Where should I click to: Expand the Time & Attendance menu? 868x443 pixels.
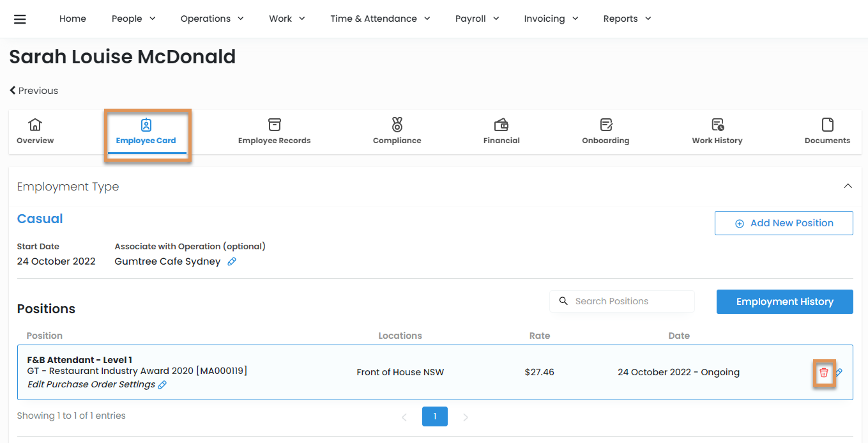380,19
